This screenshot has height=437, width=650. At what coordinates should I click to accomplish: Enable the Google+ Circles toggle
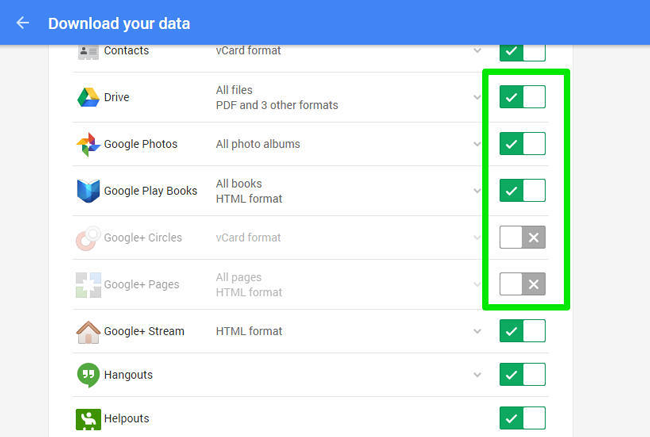tap(522, 237)
